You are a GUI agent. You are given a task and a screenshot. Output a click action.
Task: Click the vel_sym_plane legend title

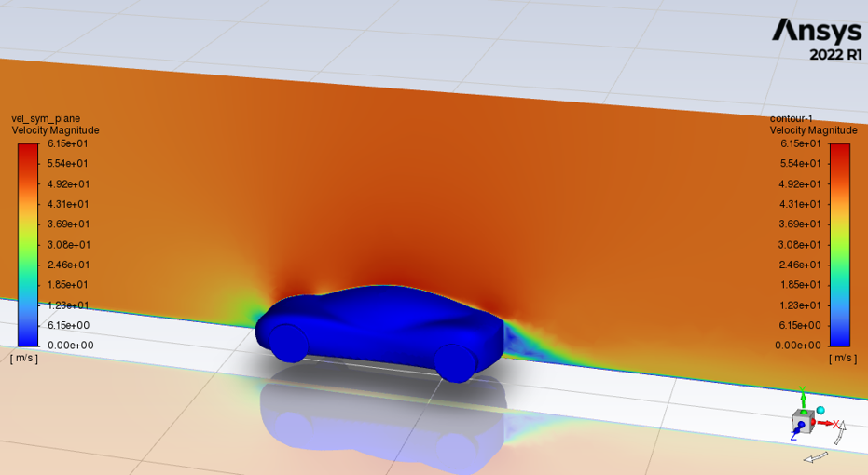point(46,118)
